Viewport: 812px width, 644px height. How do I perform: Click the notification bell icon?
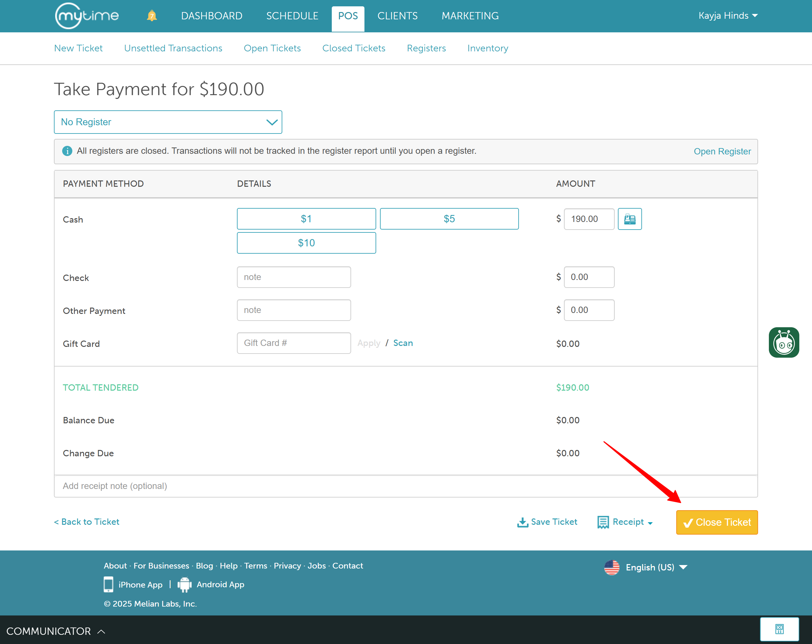152,16
